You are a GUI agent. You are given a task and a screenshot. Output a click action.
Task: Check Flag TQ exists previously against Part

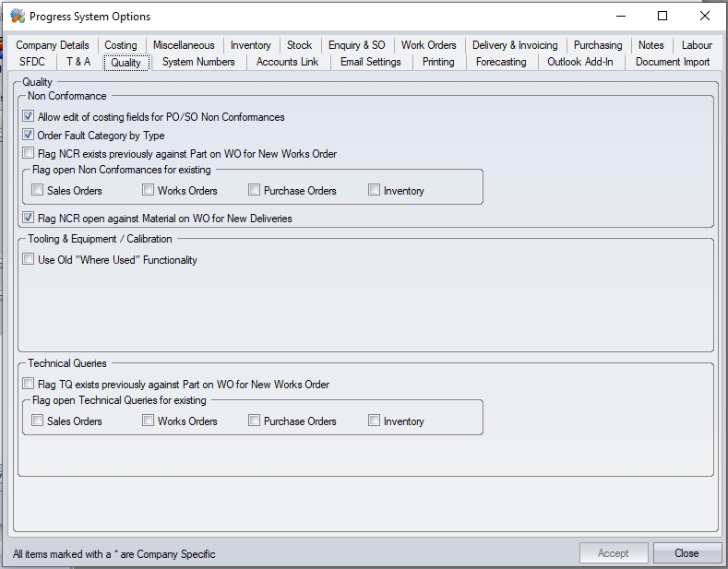click(x=29, y=385)
